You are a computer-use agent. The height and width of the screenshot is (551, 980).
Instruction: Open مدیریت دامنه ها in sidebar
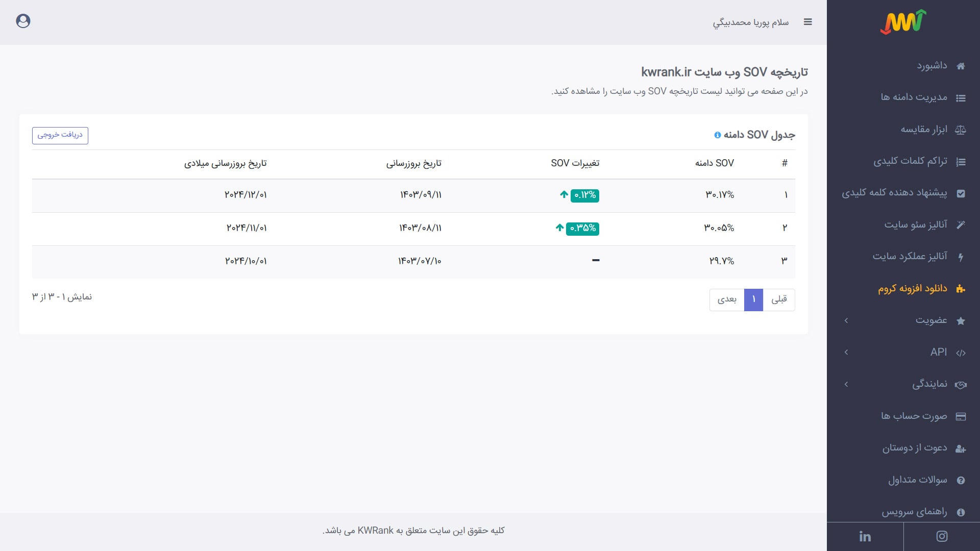(x=914, y=97)
